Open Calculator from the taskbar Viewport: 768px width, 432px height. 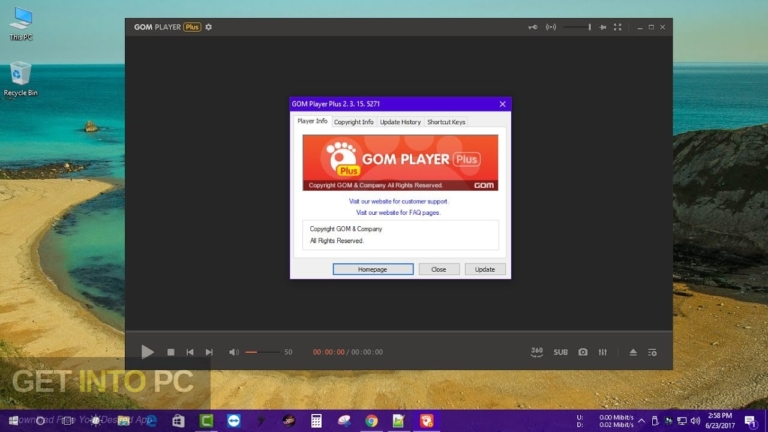pos(316,421)
